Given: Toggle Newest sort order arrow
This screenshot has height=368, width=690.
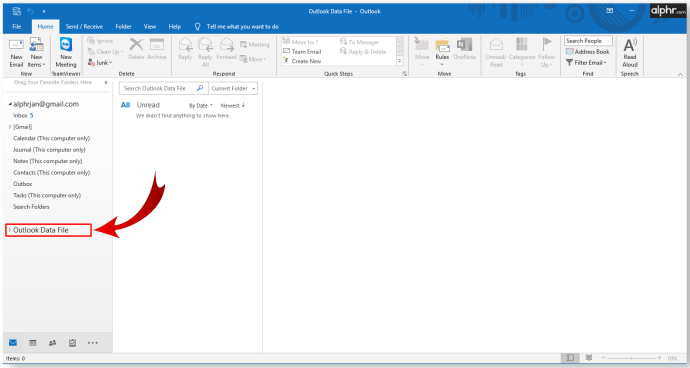Looking at the screenshot, I should [243, 105].
